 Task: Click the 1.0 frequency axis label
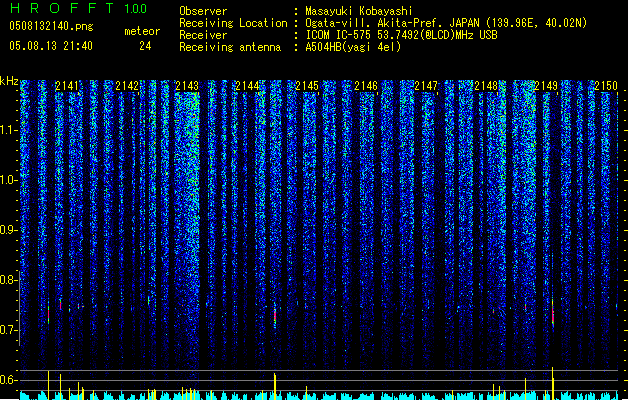[8, 180]
